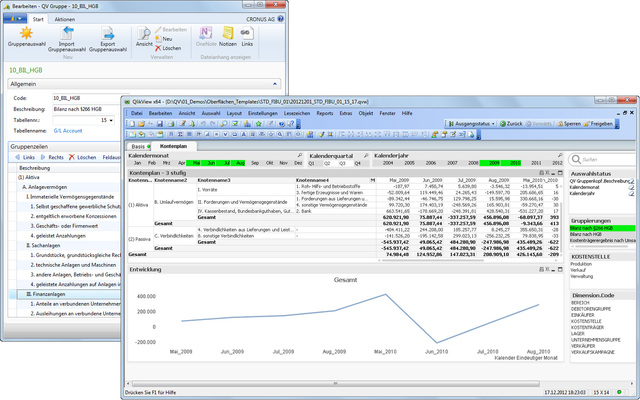Open Layout menu in QlikView
Viewport: 640px width, 400px height.
pos(234,113)
